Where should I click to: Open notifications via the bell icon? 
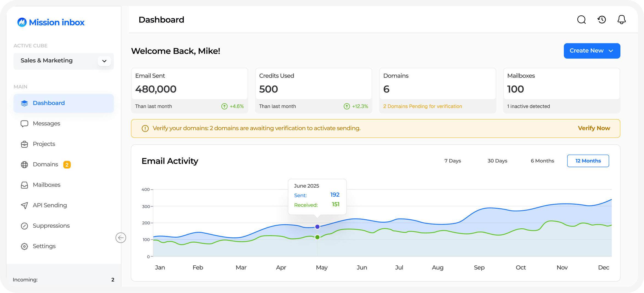point(622,19)
